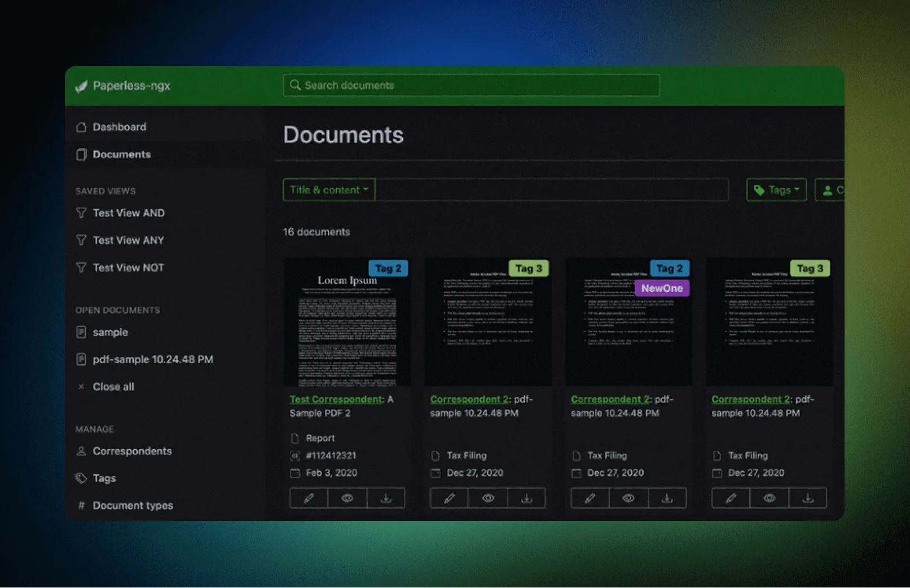Click pencil edit icon on fourth card
910x588 pixels.
731,498
